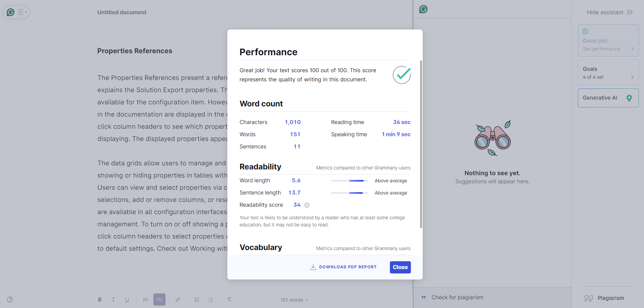The image size is (644, 308).
Task: Click the Italic formatting icon
Action: tap(113, 300)
